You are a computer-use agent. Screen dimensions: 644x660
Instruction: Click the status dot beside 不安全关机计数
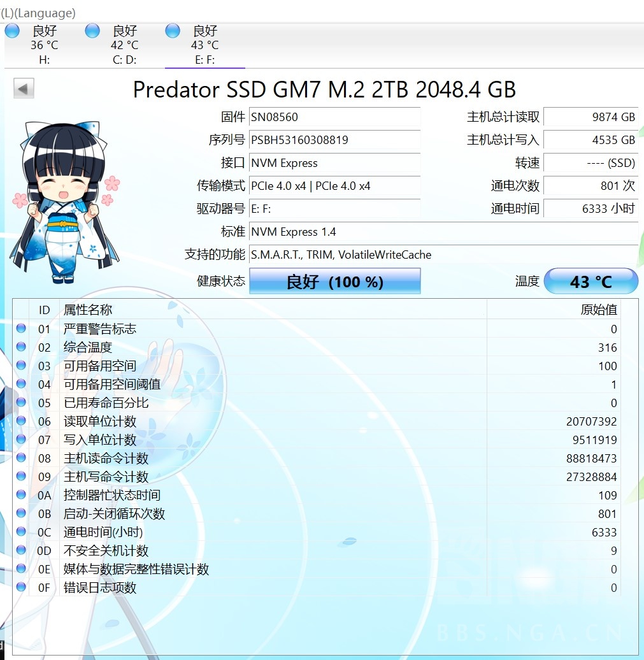(x=21, y=550)
